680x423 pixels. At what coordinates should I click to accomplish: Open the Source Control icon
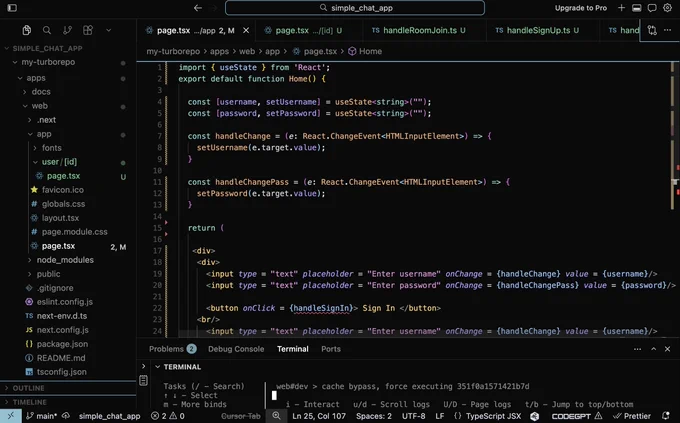[x=67, y=30]
